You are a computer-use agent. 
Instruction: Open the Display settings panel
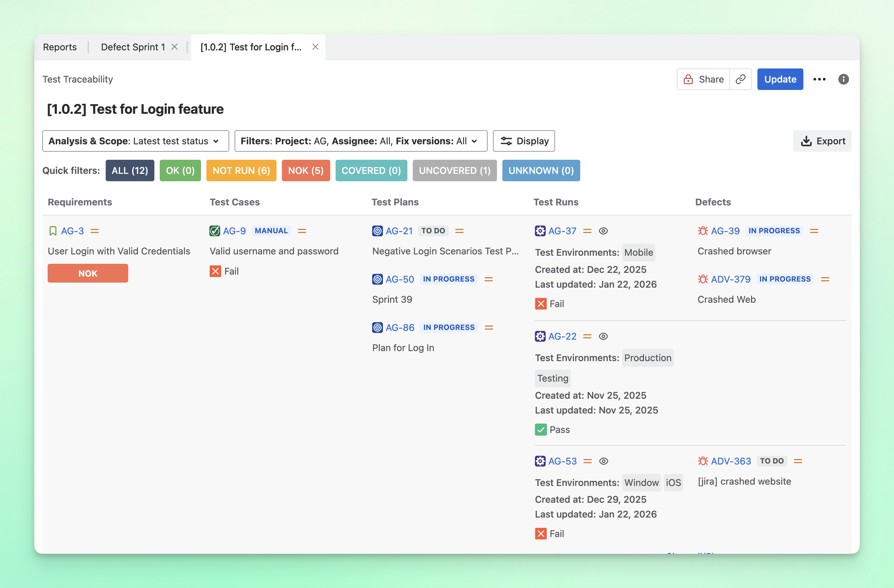(524, 141)
